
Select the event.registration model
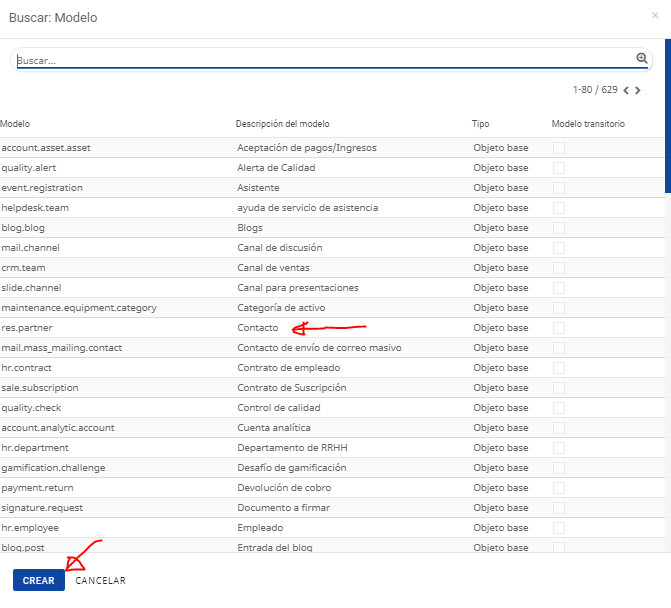pos(42,188)
